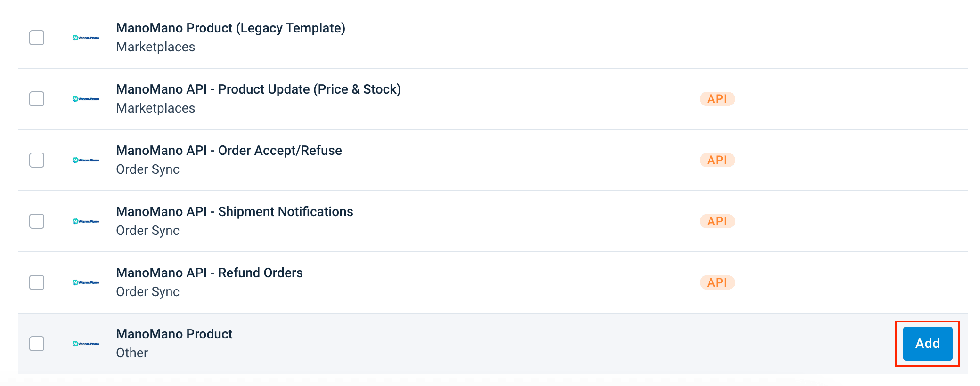This screenshot has height=386, width=980.
Task: Click ManoMano logo beside Legacy Template row
Action: 86,38
